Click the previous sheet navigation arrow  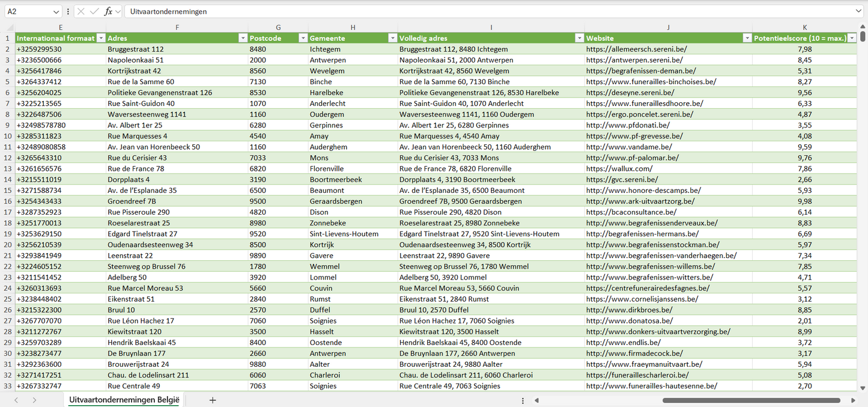point(16,400)
